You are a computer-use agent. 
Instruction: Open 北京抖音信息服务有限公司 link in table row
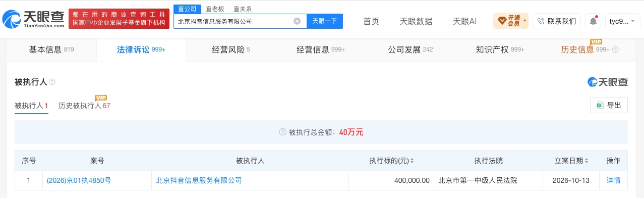click(x=199, y=180)
